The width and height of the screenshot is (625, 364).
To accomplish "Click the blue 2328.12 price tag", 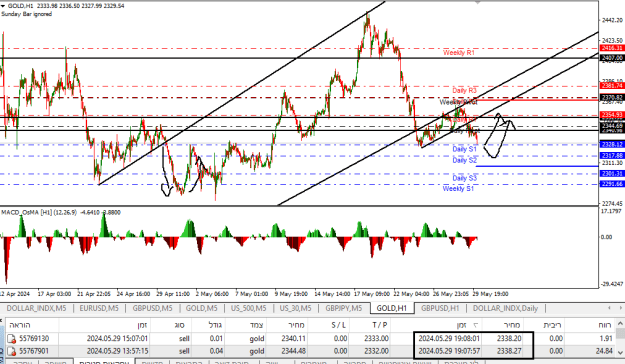I will [x=612, y=144].
